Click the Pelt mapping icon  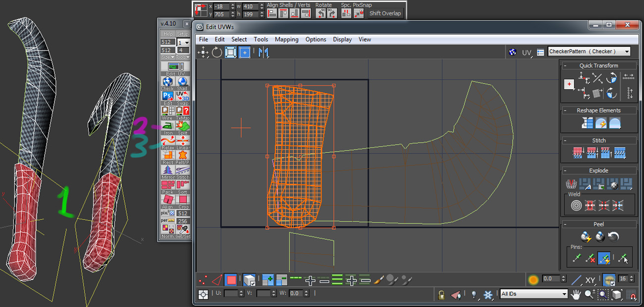[183, 155]
